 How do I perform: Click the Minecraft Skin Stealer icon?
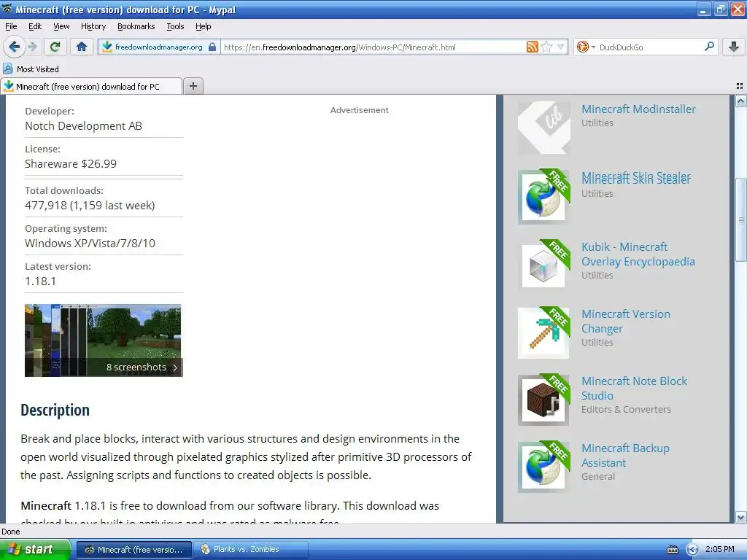pyautogui.click(x=544, y=197)
